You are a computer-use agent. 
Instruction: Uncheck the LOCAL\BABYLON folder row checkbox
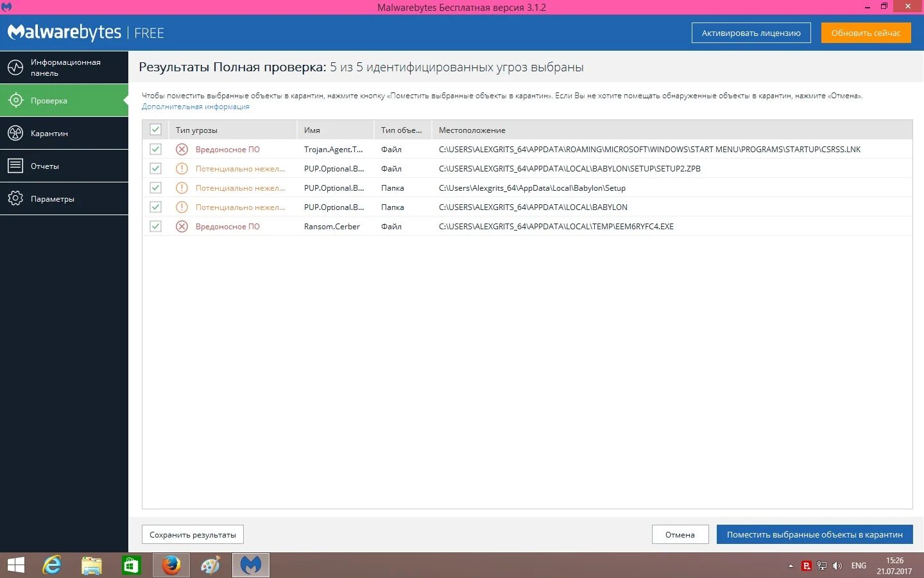pyautogui.click(x=155, y=207)
